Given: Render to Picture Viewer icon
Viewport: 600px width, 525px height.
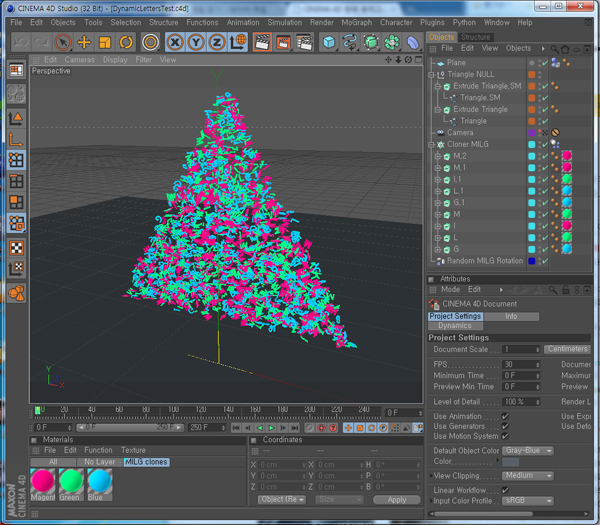Looking at the screenshot, I should pos(284,42).
